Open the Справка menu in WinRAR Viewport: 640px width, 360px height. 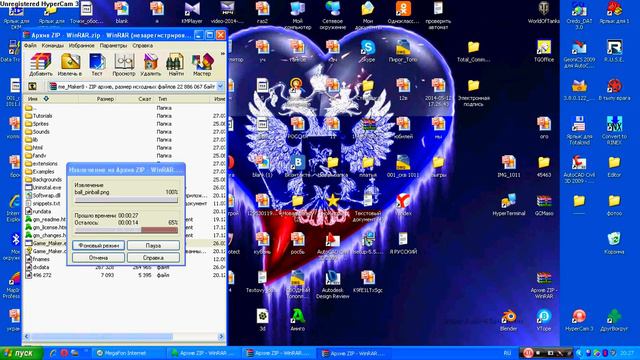142,45
